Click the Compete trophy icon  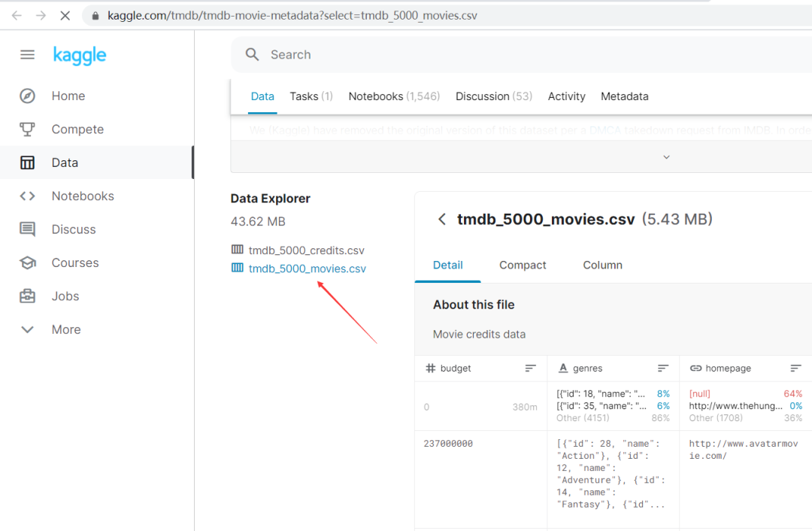(x=28, y=129)
